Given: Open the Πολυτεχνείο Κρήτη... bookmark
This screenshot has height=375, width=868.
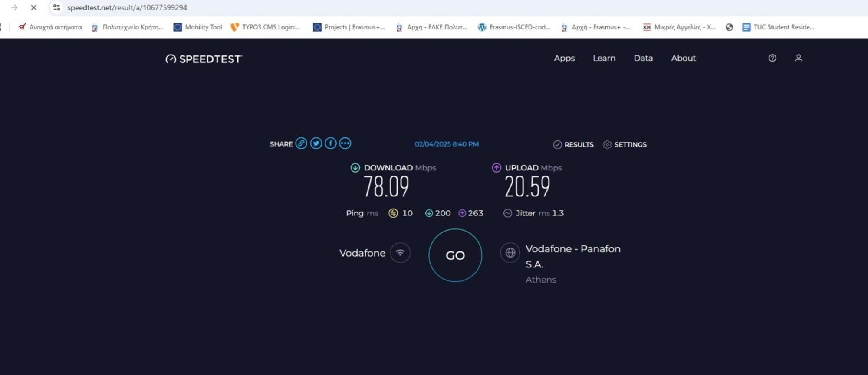Looking at the screenshot, I should [127, 27].
